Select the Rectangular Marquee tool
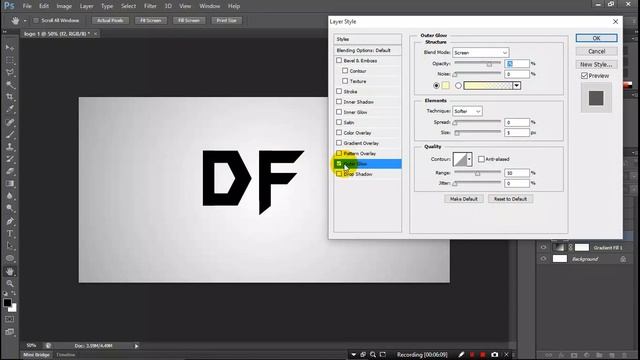This screenshot has height=360, width=640. (10, 60)
